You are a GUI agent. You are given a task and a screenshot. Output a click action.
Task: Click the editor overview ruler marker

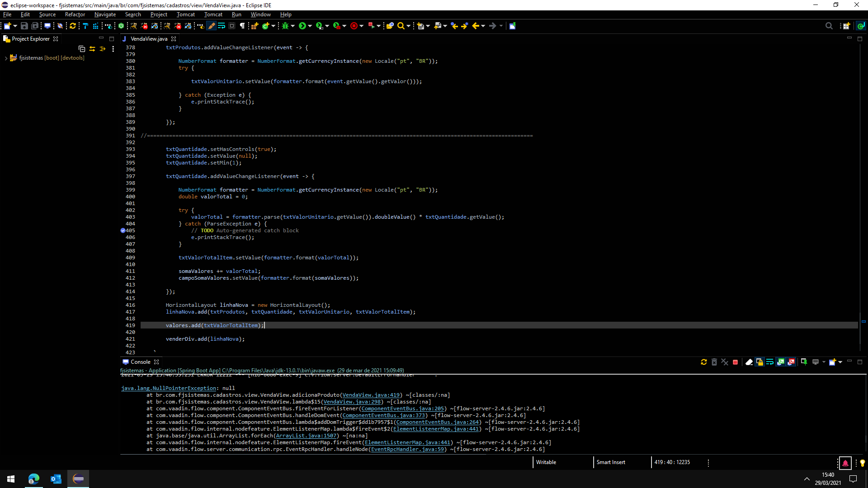[x=863, y=322]
